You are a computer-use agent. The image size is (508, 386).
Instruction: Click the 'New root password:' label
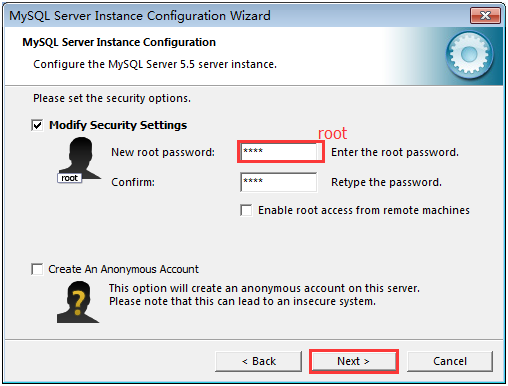pos(163,152)
